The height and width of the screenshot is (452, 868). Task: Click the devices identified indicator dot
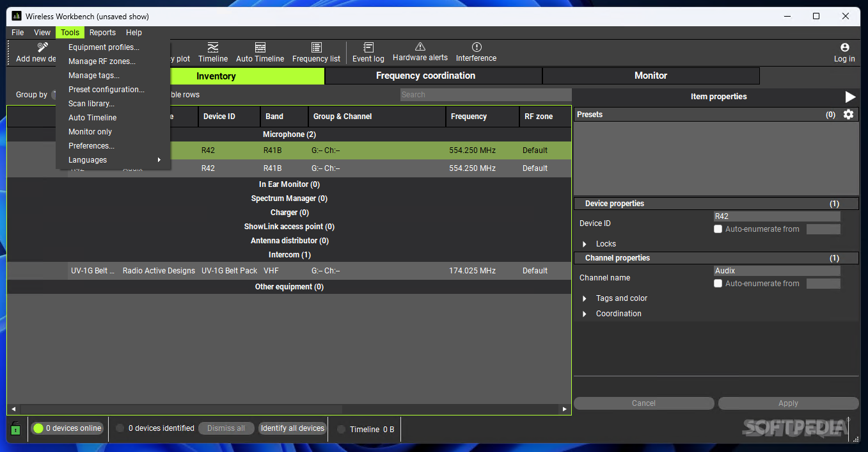coord(120,428)
